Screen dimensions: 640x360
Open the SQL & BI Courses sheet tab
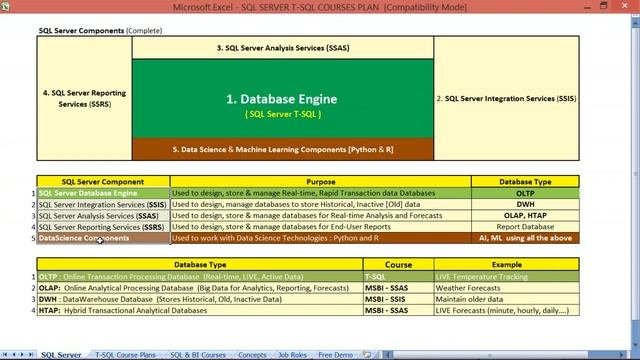click(x=198, y=355)
